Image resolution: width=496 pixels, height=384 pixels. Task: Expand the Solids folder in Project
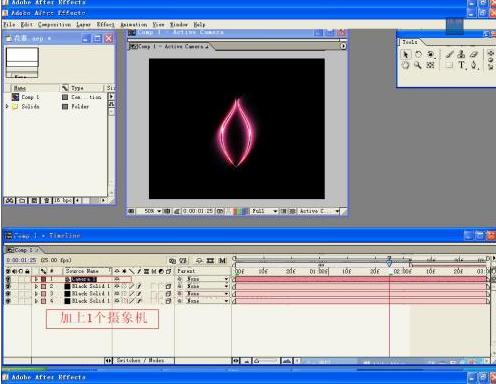coord(7,106)
